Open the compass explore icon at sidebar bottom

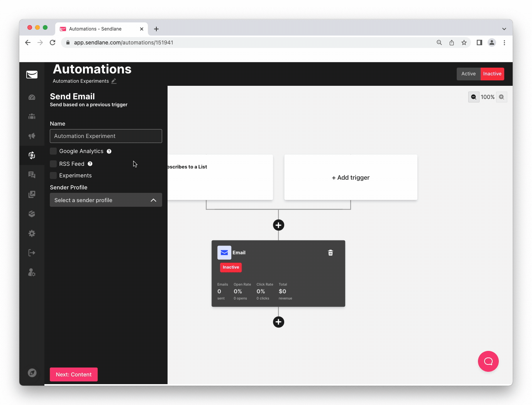(32, 373)
